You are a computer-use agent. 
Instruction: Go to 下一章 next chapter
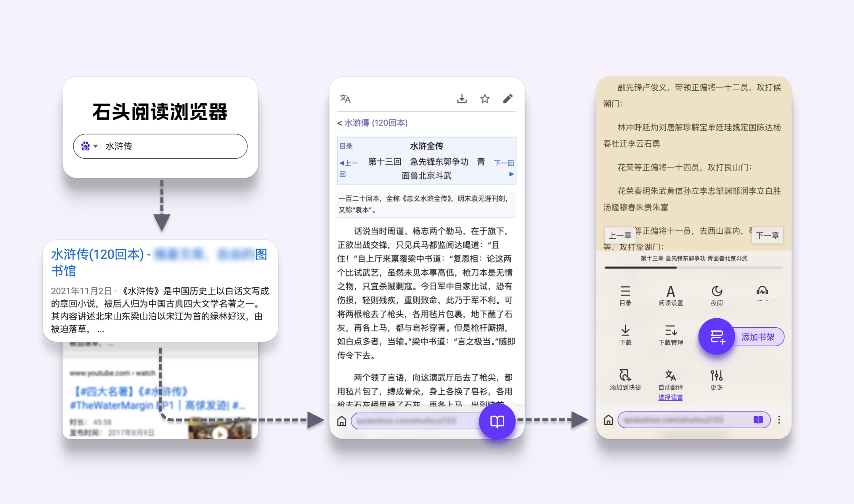pos(767,235)
